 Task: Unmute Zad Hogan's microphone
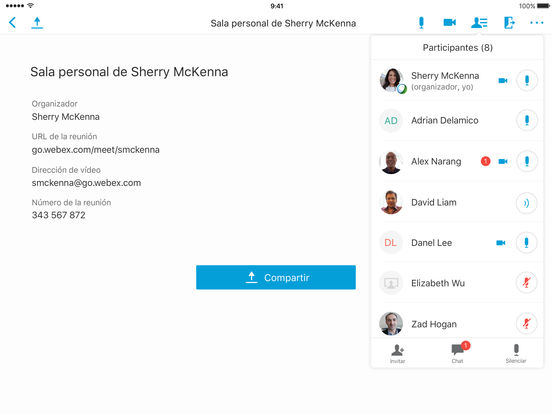coord(527,324)
